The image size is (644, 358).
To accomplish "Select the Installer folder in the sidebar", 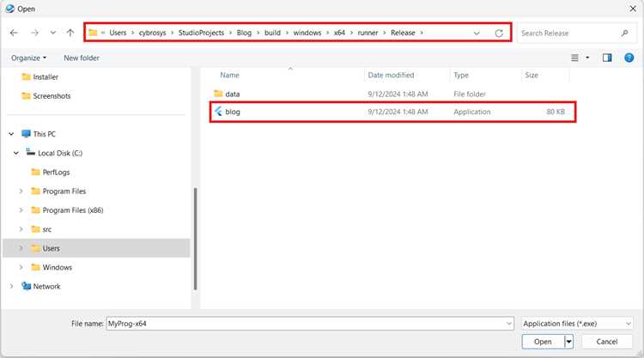I will coord(39,76).
